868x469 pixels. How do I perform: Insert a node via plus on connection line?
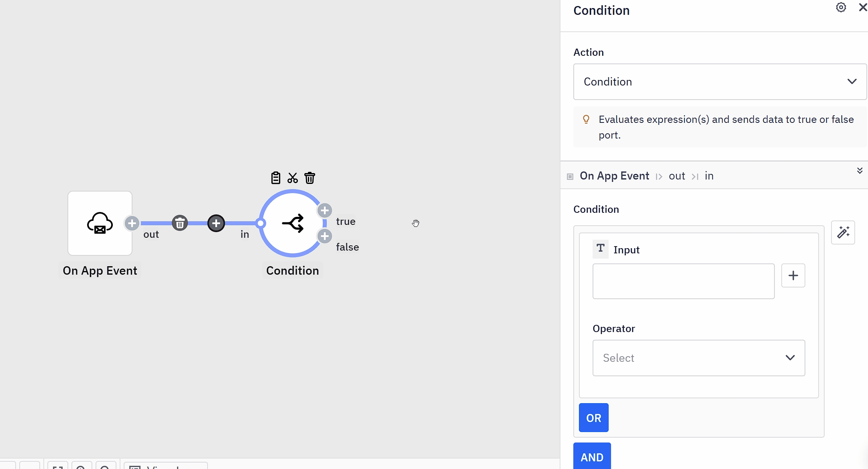pos(216,223)
